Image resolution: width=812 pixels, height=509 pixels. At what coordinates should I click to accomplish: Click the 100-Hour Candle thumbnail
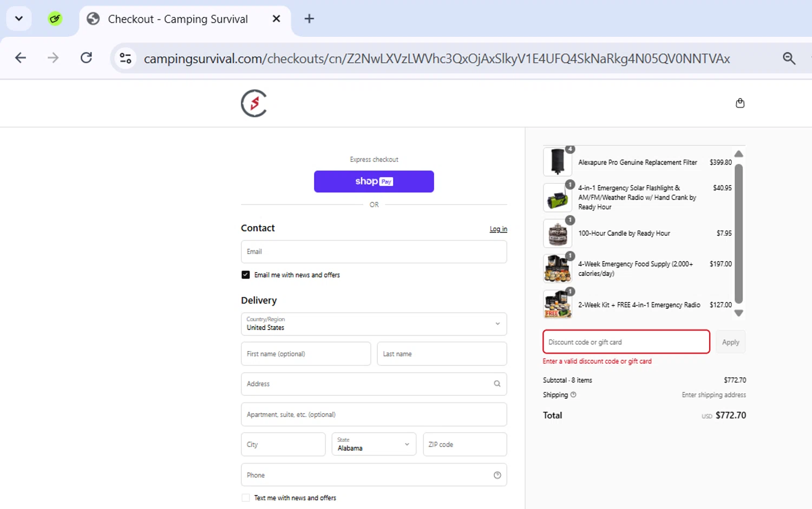[x=558, y=233]
